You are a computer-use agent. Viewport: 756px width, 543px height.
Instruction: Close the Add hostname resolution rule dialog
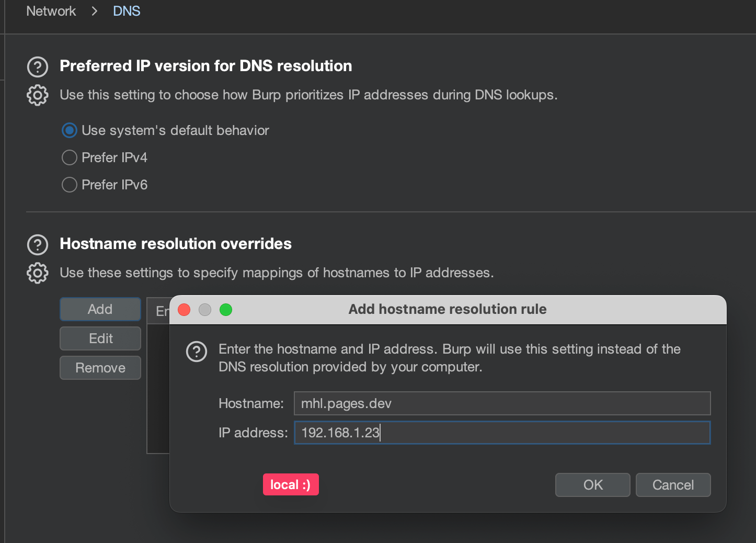[x=184, y=310]
